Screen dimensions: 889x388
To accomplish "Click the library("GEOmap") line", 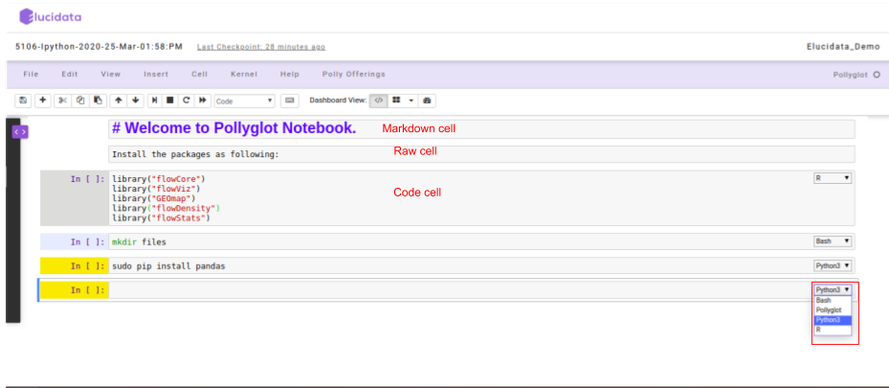I will point(153,198).
